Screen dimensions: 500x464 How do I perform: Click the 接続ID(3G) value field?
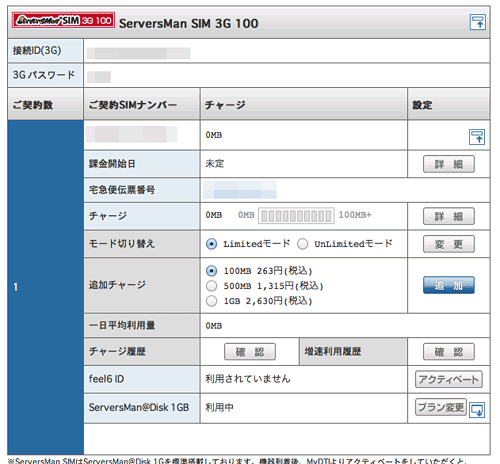pyautogui.click(x=138, y=53)
